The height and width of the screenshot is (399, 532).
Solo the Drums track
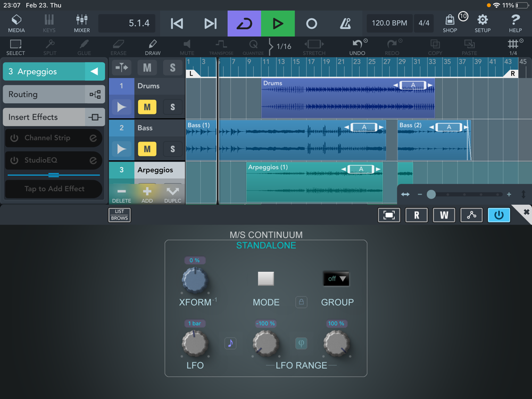(x=173, y=107)
